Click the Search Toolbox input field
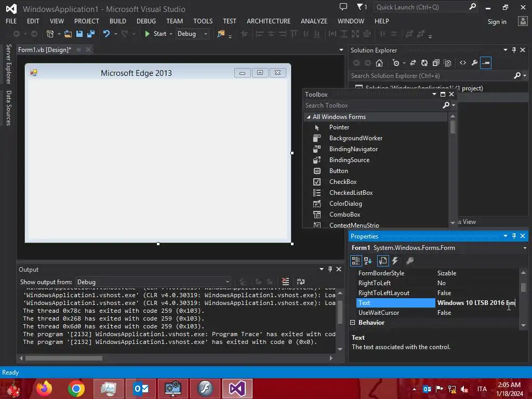 point(373,105)
